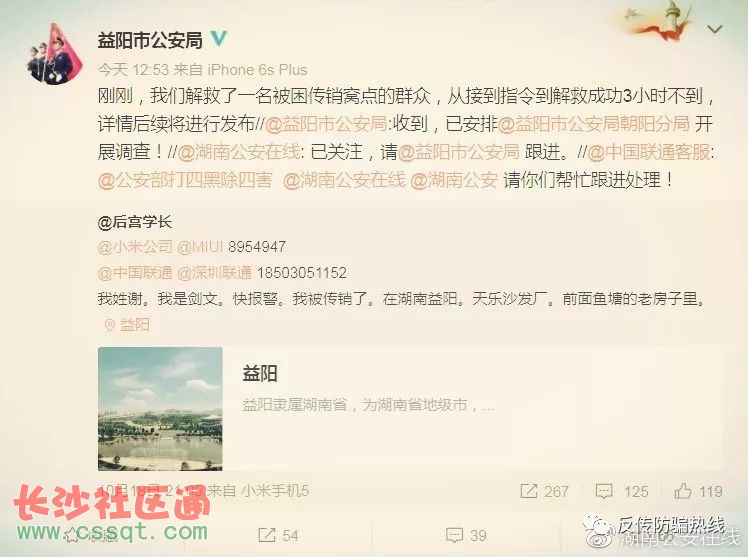Open the post options chevron menu
This screenshot has height=557, width=748.
715,30
